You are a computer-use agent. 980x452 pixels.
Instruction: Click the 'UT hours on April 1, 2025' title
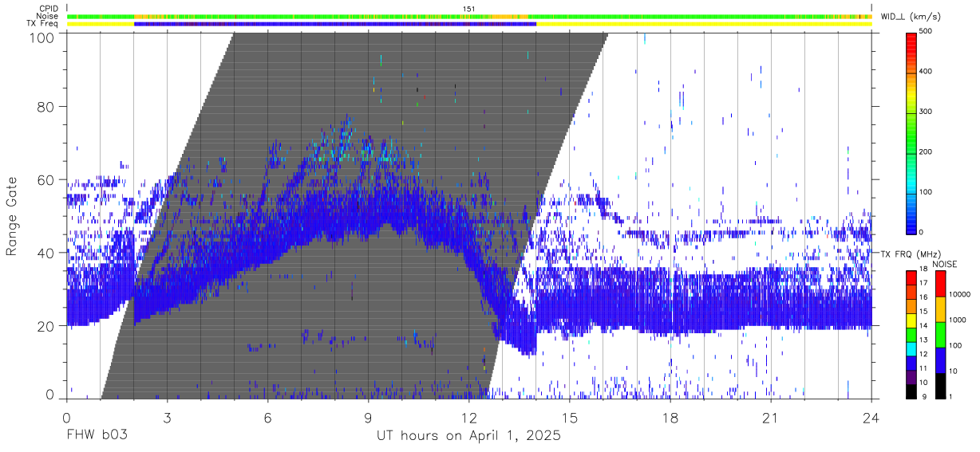468,437
